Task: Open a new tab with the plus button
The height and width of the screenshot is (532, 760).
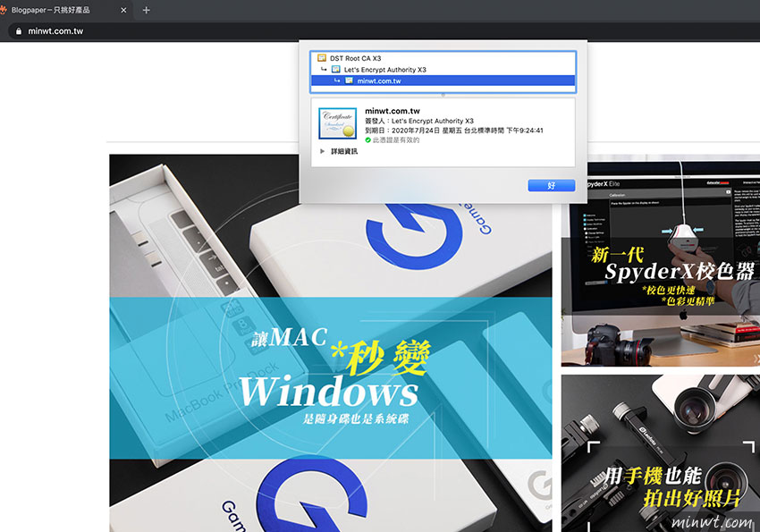Action: click(x=147, y=10)
